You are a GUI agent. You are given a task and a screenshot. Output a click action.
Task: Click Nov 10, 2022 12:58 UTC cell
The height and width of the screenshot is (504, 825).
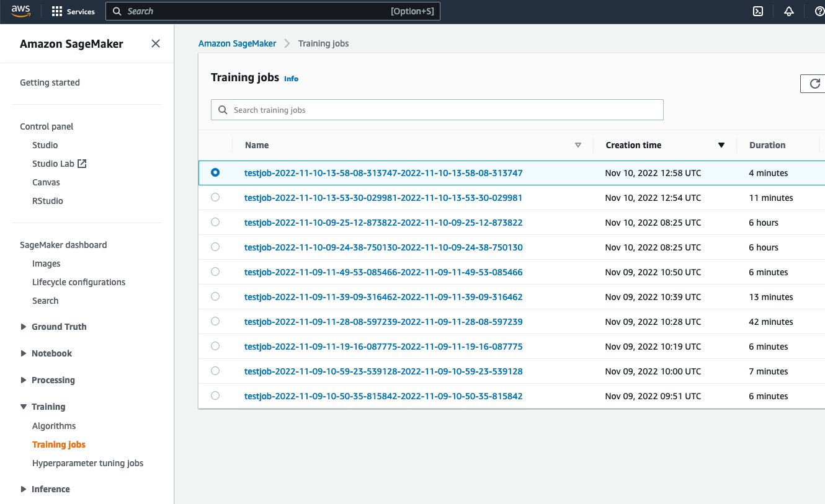[653, 173]
